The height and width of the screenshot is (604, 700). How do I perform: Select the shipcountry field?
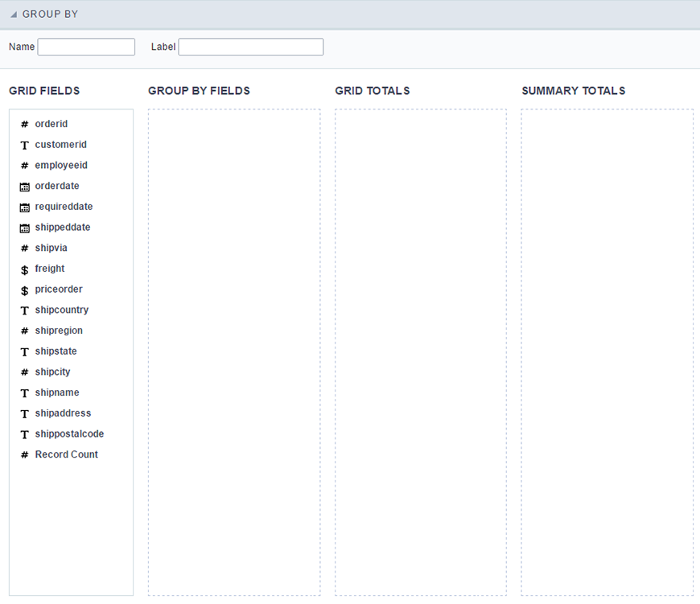[62, 310]
